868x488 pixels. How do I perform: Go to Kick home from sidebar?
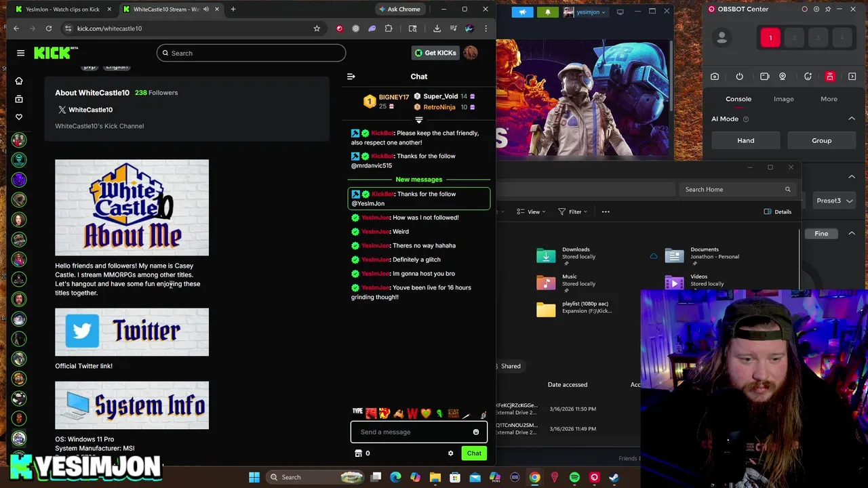click(19, 81)
